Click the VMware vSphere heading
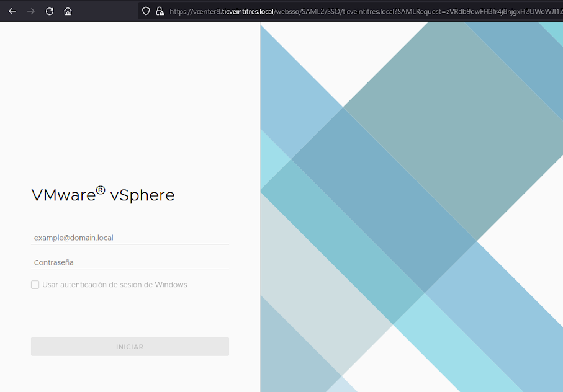 pyautogui.click(x=103, y=195)
